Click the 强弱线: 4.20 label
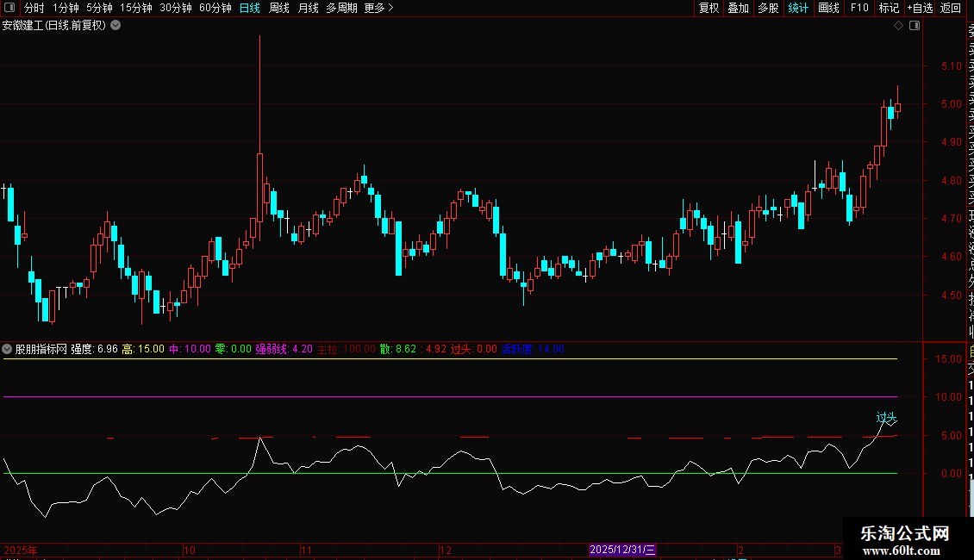 pos(284,349)
